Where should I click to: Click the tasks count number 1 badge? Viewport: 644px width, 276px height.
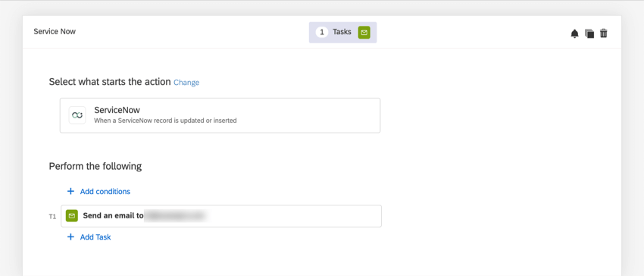[x=322, y=32]
